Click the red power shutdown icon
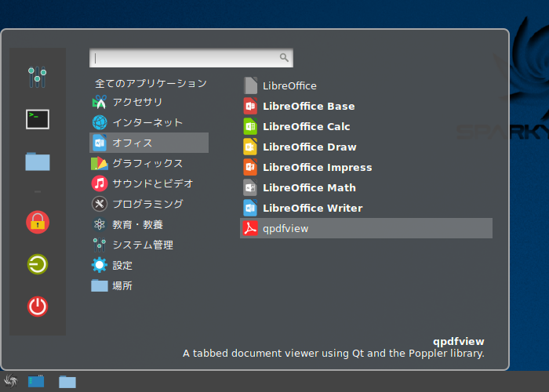Screen dimensions: 549x392 point(38,307)
